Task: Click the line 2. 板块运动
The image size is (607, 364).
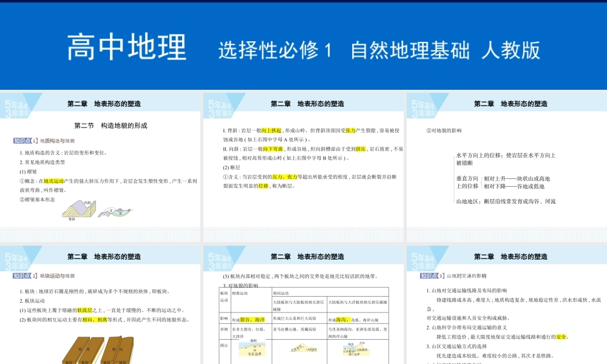Action: pos(32,300)
